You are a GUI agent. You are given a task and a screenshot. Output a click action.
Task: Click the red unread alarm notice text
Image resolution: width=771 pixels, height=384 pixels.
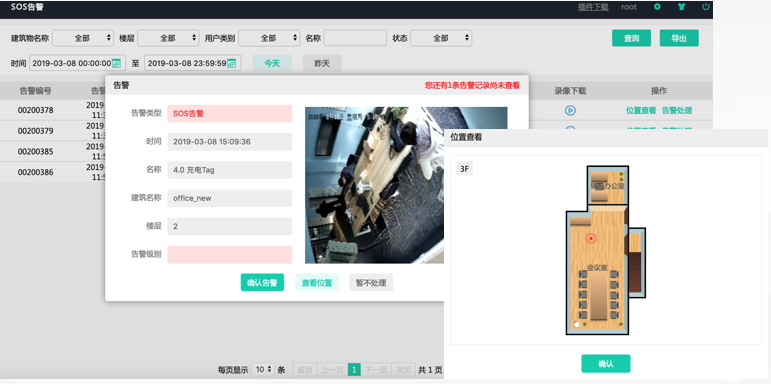point(472,85)
